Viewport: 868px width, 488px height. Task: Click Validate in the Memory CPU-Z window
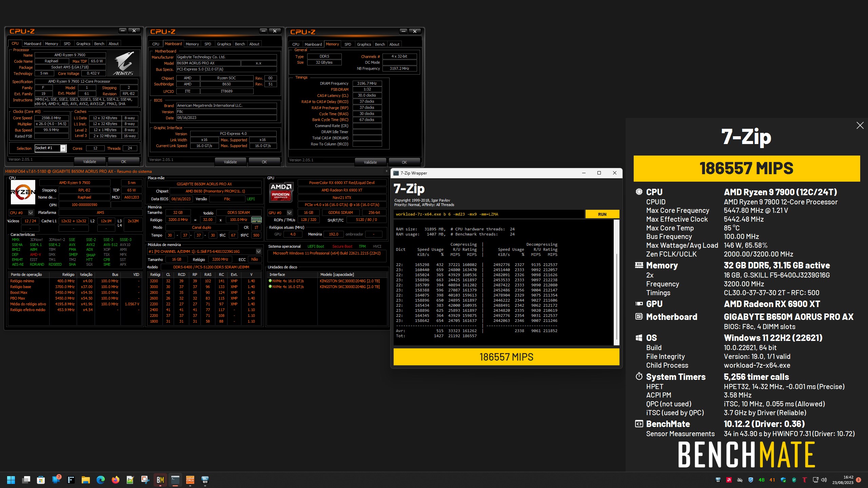(370, 162)
